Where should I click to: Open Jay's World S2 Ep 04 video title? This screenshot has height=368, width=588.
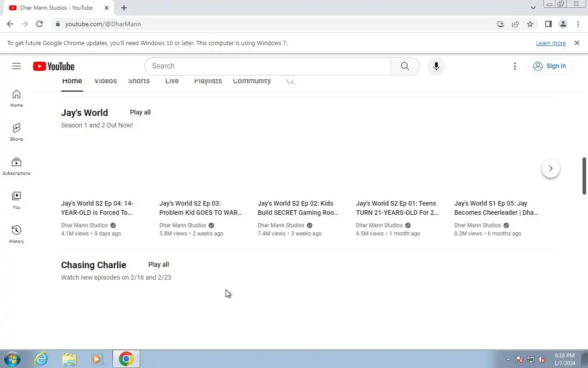click(x=97, y=208)
